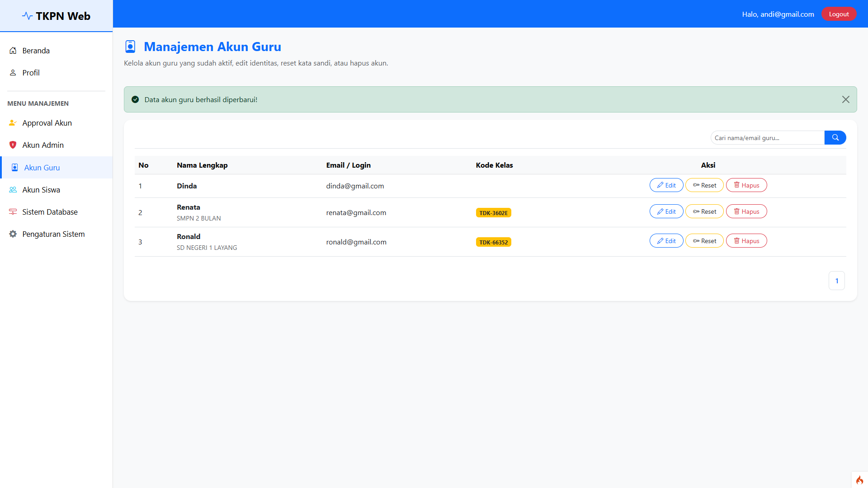868x488 pixels.
Task: Click the search magnifier button
Action: [x=835, y=138]
